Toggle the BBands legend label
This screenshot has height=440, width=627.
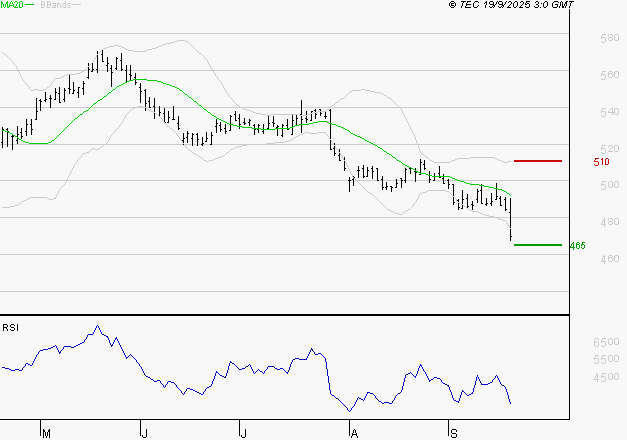tap(58, 6)
